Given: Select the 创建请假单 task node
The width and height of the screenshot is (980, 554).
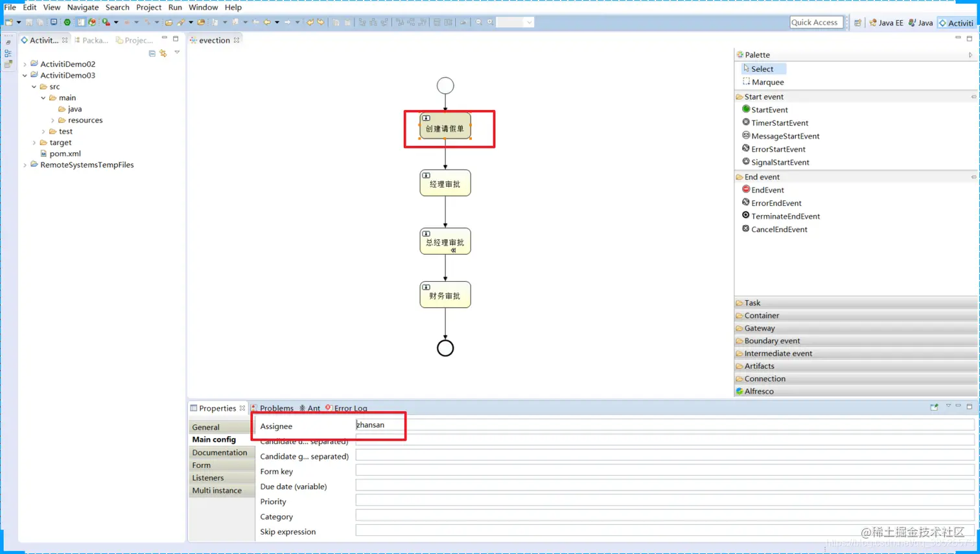Looking at the screenshot, I should pyautogui.click(x=445, y=126).
